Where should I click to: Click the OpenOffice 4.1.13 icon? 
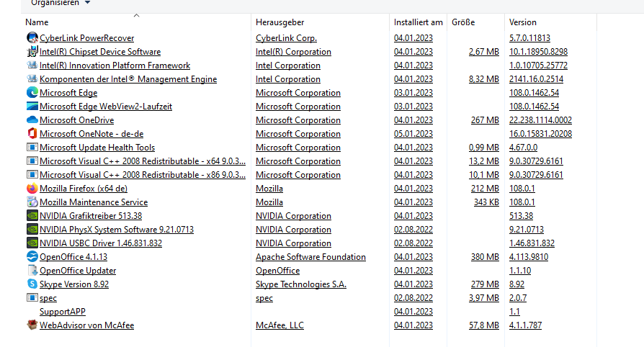[x=32, y=257]
